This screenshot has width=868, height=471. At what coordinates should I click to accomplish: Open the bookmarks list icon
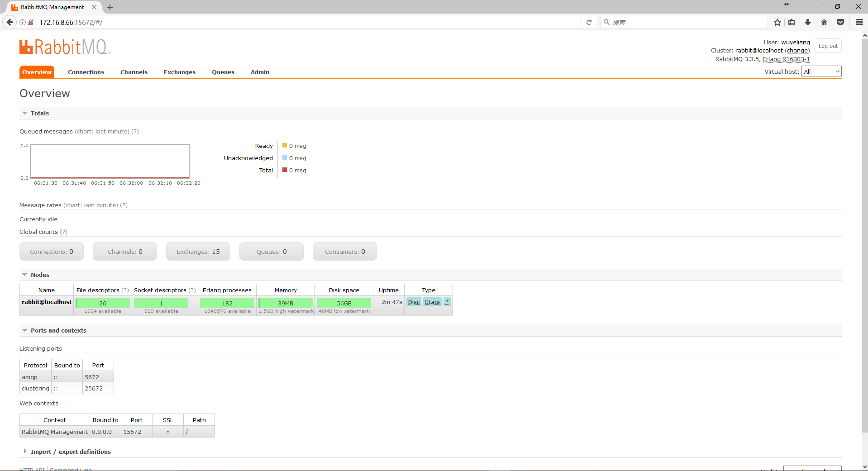(792, 22)
